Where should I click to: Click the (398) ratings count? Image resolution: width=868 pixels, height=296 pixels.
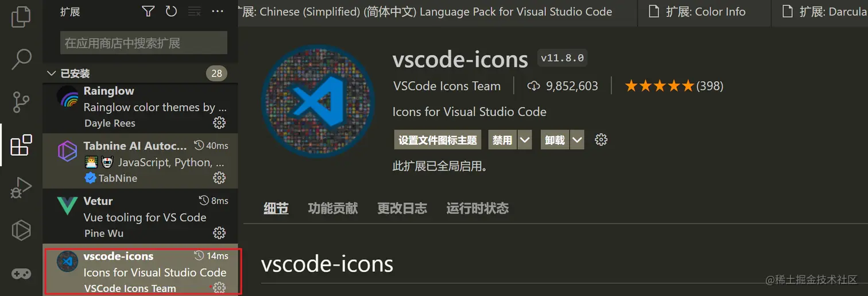click(710, 86)
